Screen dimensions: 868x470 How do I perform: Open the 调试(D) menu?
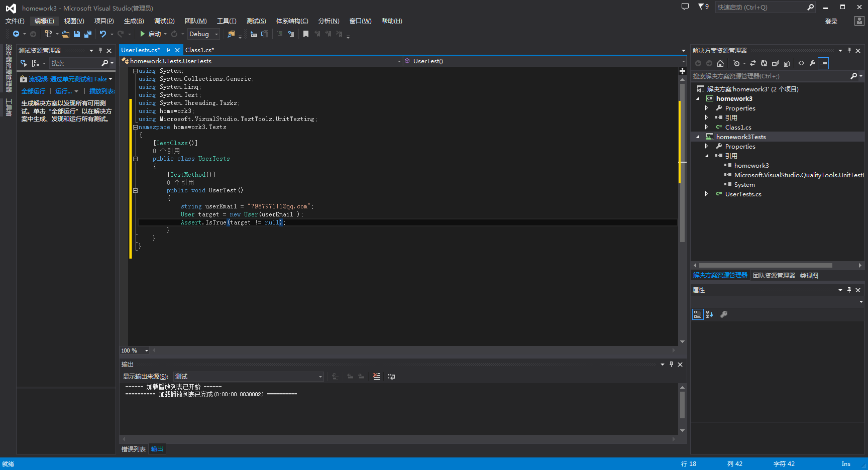[x=164, y=21]
